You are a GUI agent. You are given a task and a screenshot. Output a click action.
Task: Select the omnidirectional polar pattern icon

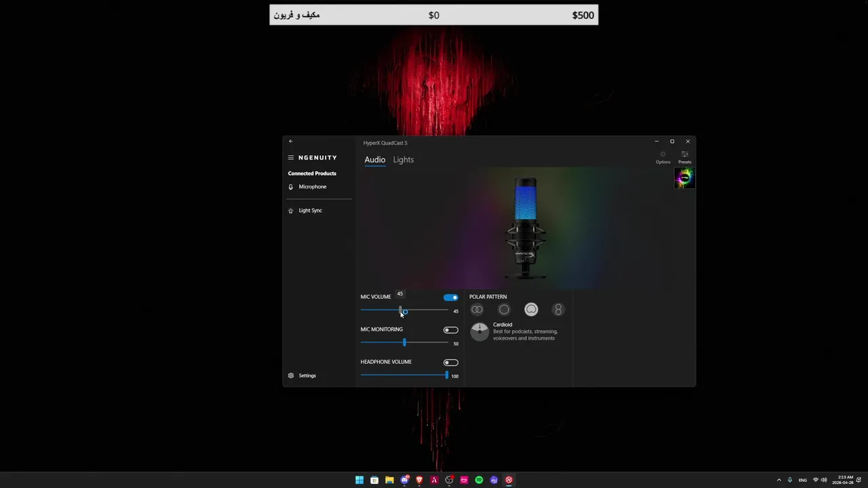[x=504, y=310]
